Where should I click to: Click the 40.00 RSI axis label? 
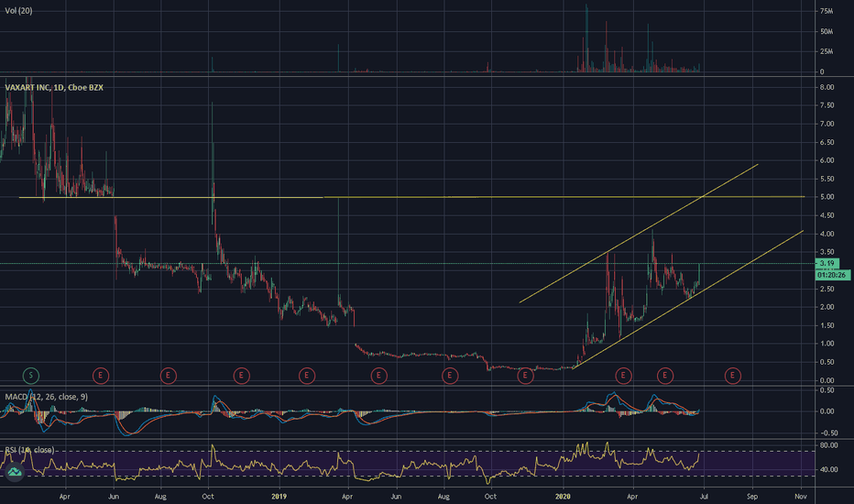(828, 469)
